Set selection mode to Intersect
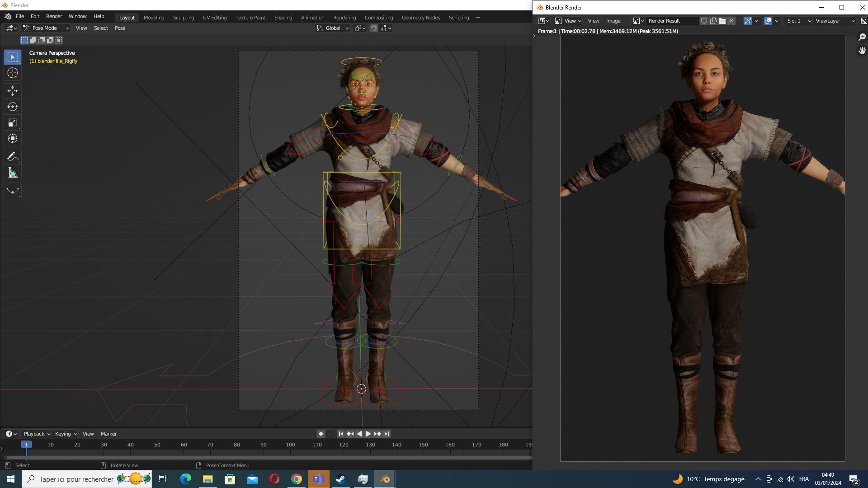The width and height of the screenshot is (868, 488). pos(59,40)
